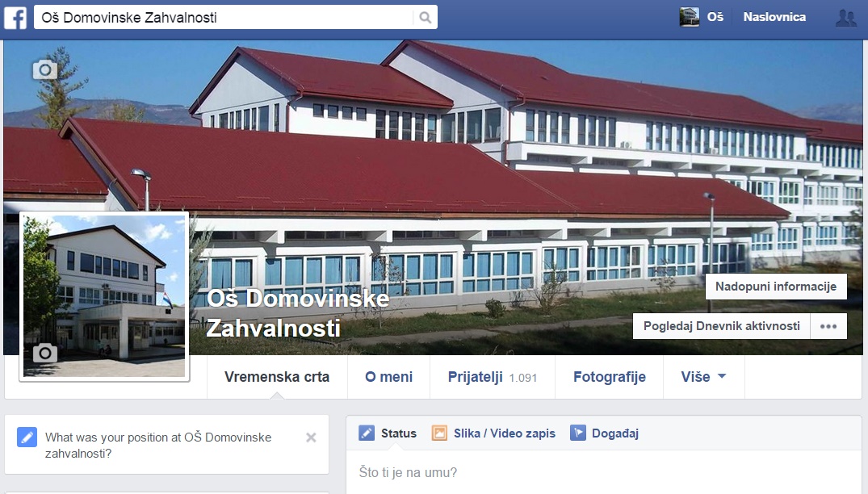
Task: Click the small profile avatar in top bar
Action: click(x=690, y=17)
